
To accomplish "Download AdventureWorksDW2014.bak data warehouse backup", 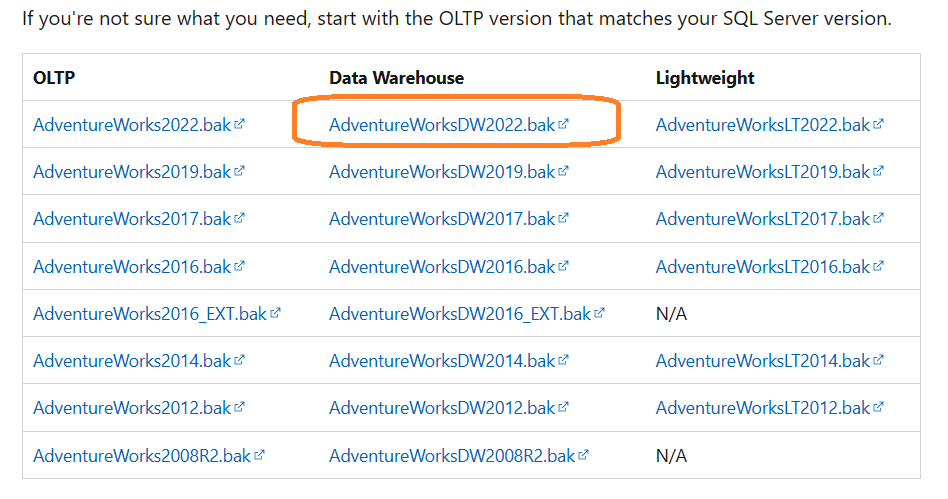I will pos(441,361).
